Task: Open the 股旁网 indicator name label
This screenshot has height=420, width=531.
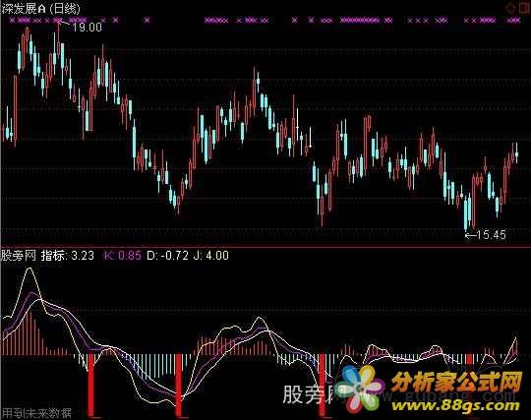Action: [x=19, y=256]
